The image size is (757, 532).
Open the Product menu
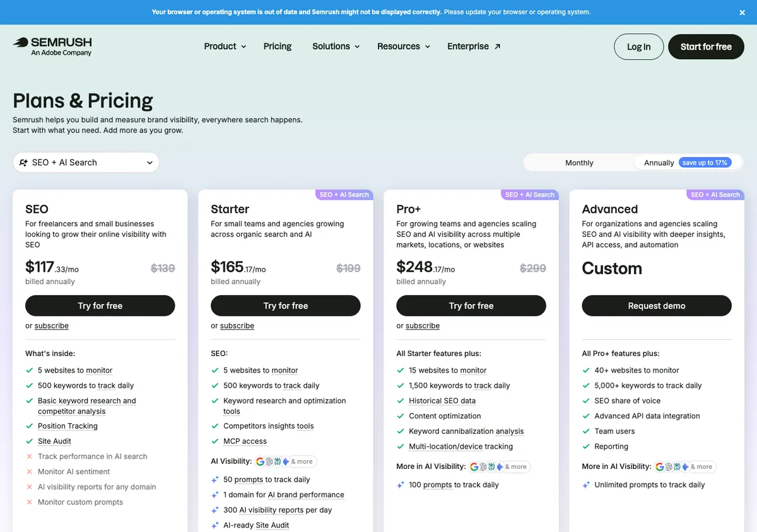tap(225, 46)
